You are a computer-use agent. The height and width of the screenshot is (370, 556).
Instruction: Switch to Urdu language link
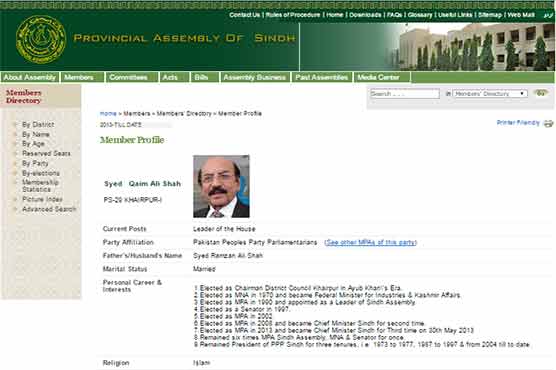tap(548, 15)
